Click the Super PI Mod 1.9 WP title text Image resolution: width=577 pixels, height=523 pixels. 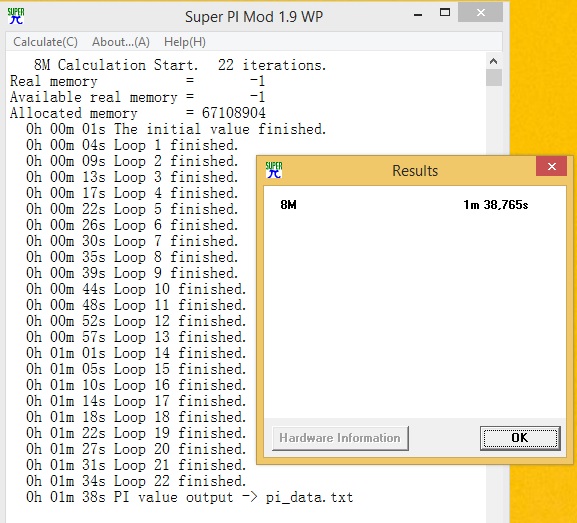pos(254,17)
